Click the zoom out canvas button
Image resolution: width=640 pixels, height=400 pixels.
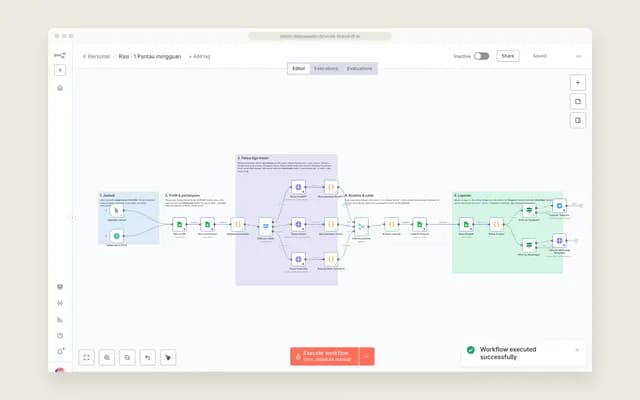point(127,358)
